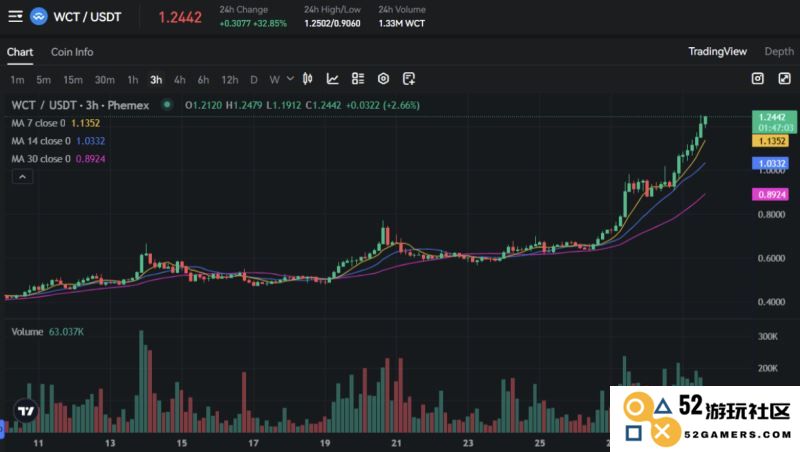Open the indicators line chart icon

(x=333, y=79)
